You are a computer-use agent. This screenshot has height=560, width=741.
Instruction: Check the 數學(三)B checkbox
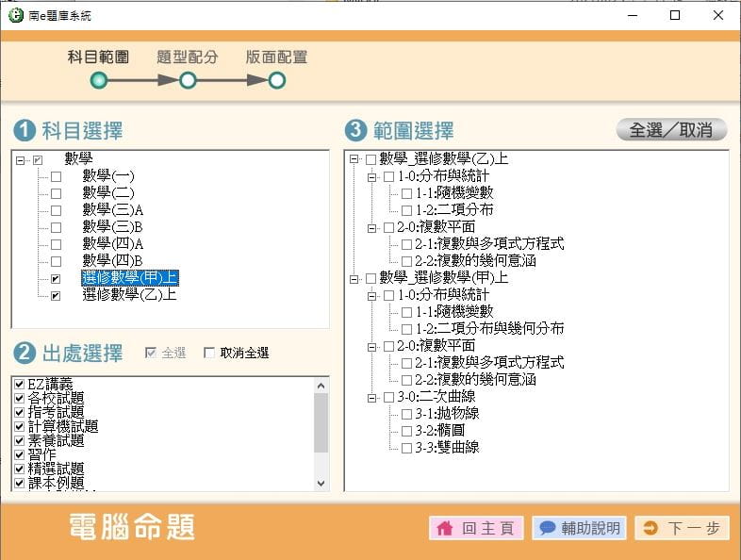57,228
